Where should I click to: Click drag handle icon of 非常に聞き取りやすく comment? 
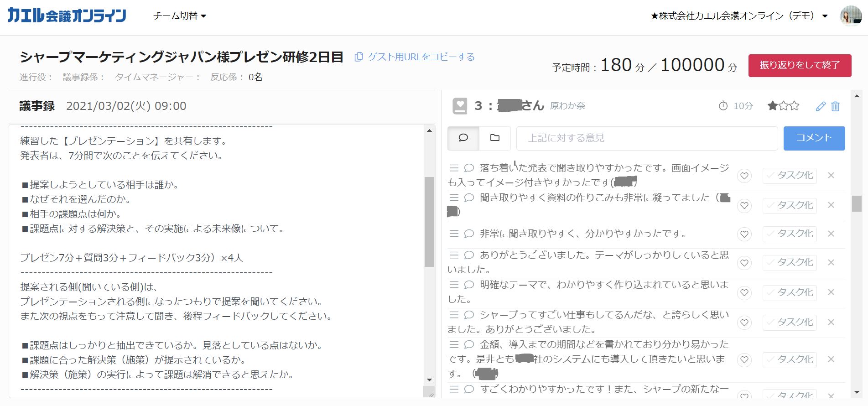pyautogui.click(x=454, y=234)
